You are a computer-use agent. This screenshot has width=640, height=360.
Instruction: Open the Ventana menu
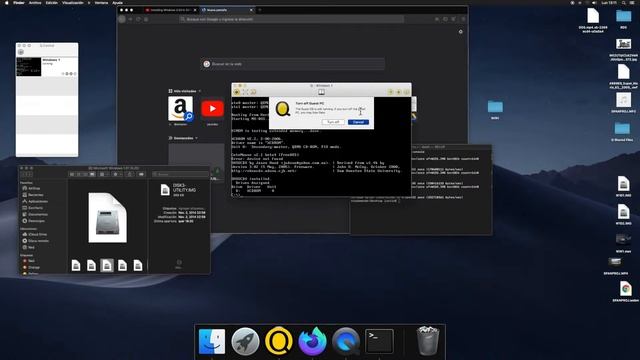[101, 2]
